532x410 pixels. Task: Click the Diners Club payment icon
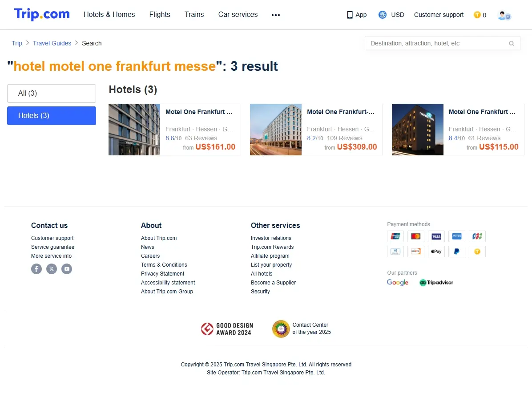(395, 252)
